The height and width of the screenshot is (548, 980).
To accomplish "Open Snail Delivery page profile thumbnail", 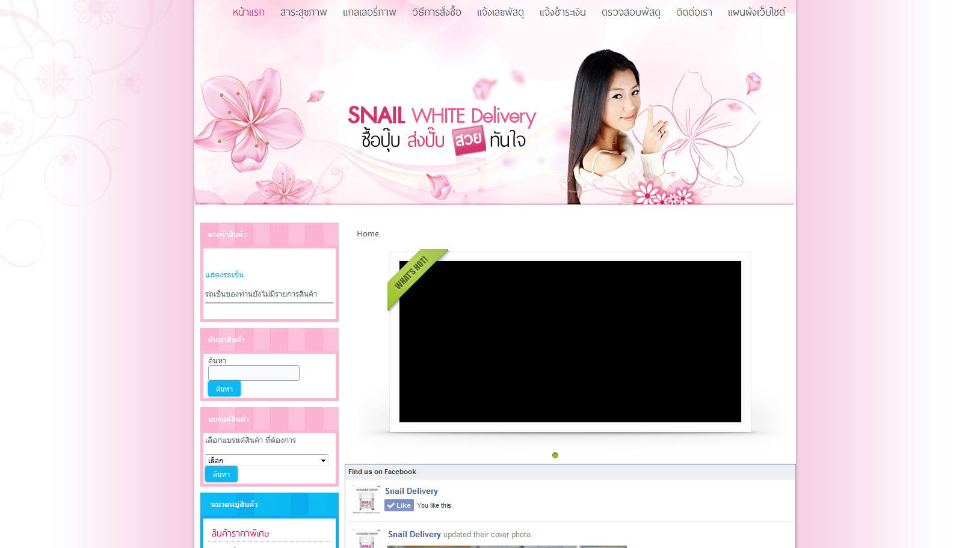I will point(366,499).
